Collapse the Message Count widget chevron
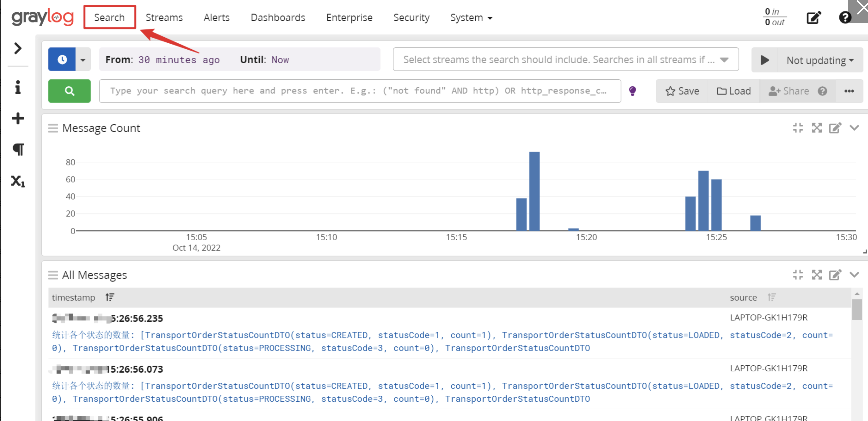Viewport: 868px width, 421px height. pyautogui.click(x=854, y=128)
